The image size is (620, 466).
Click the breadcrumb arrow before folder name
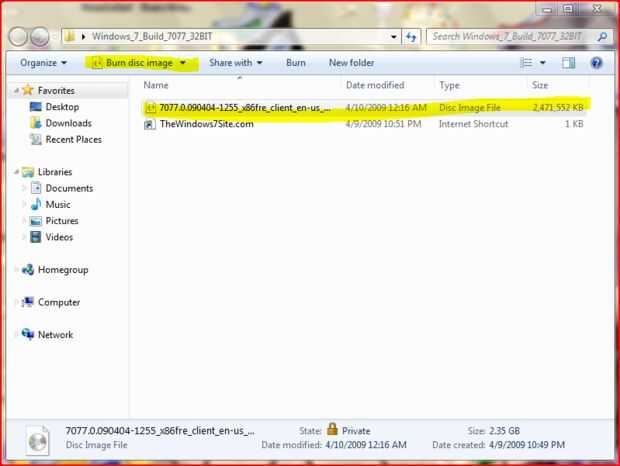(x=83, y=37)
